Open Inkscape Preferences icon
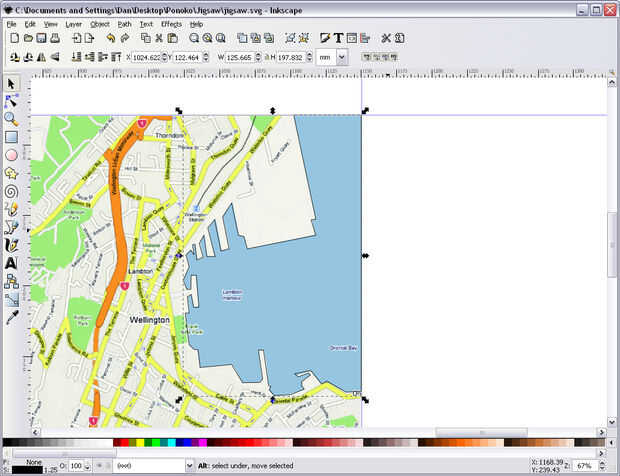 (386, 38)
